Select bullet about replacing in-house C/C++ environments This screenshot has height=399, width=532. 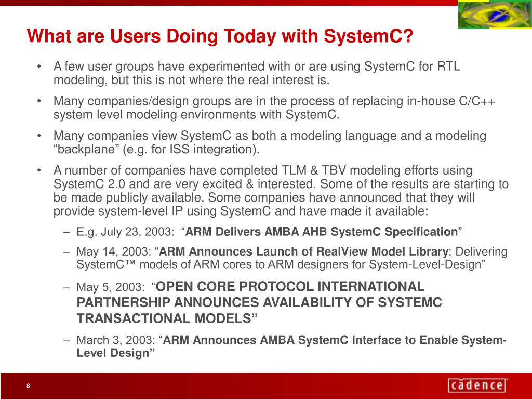point(274,108)
